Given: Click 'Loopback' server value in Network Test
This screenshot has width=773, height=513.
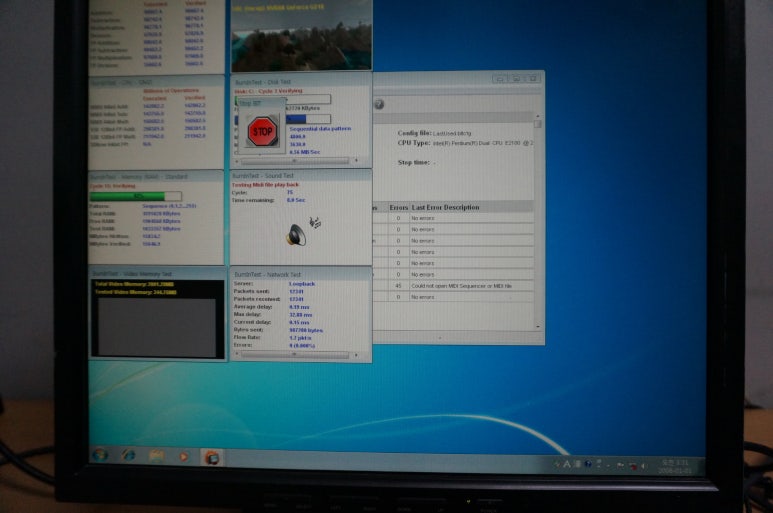Looking at the screenshot, I should pyautogui.click(x=302, y=284).
